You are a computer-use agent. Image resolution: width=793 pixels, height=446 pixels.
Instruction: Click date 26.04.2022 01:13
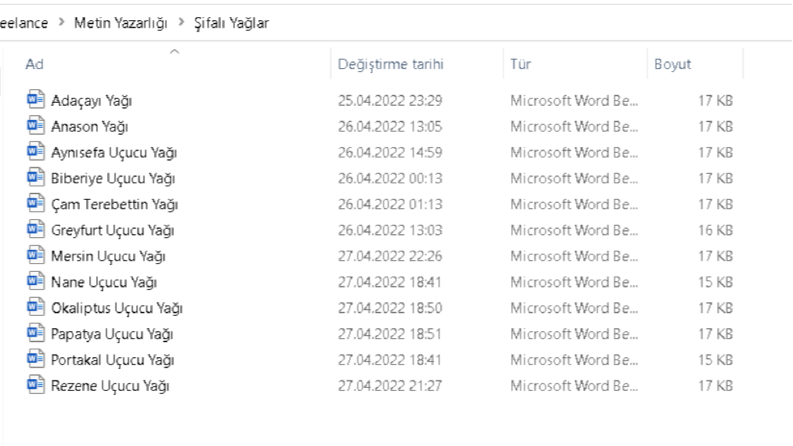point(390,204)
